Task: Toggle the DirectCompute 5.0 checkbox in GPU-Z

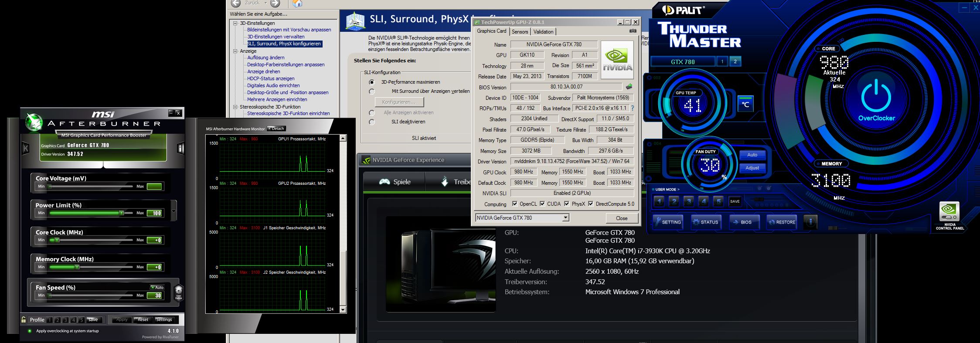Action: pyautogui.click(x=591, y=204)
